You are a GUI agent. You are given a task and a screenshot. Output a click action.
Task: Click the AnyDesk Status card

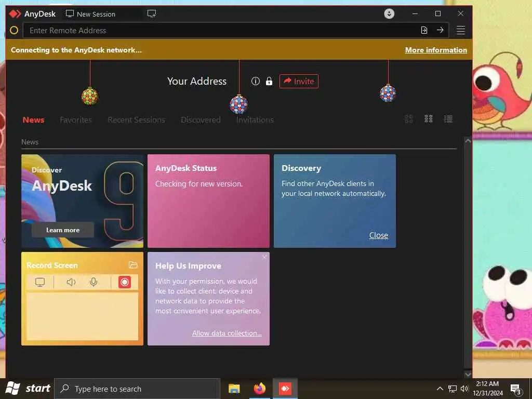209,201
